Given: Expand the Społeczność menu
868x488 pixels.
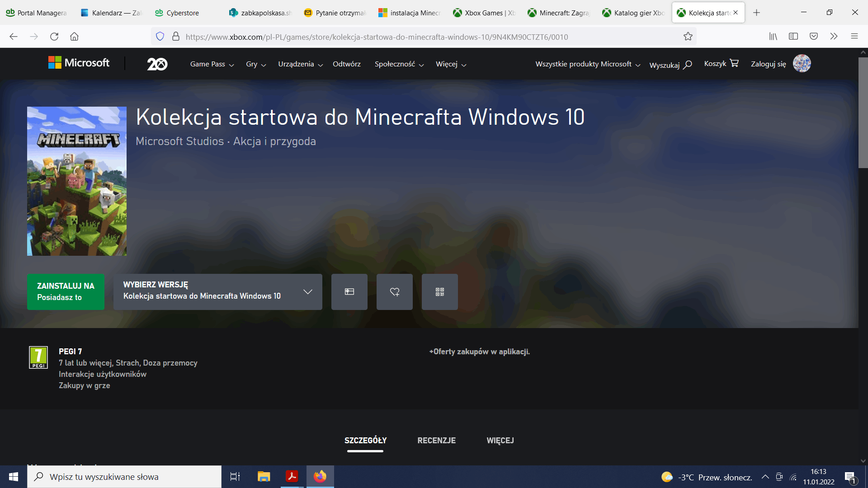Looking at the screenshot, I should tap(399, 64).
